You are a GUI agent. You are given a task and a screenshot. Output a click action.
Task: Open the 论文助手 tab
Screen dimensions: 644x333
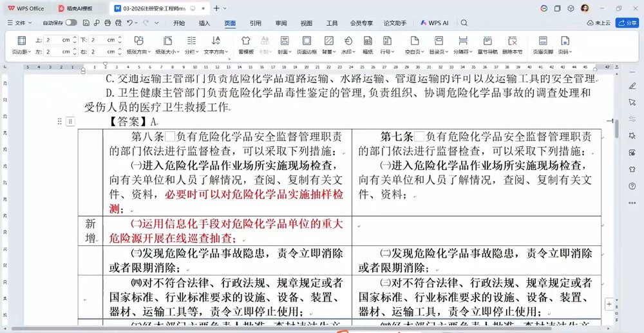[395, 23]
